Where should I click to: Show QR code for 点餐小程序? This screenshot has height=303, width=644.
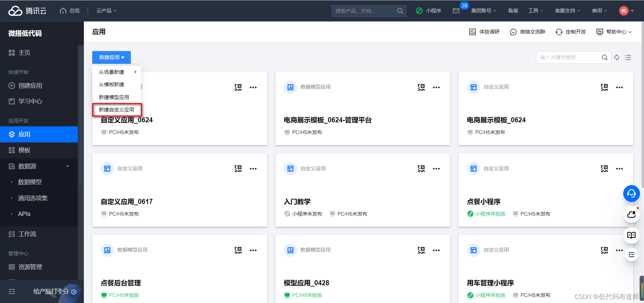point(604,169)
